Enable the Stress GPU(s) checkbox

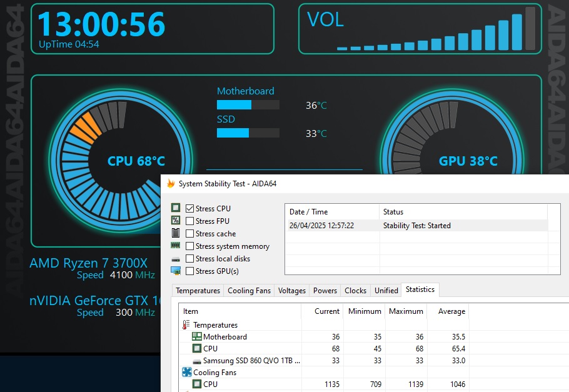(189, 271)
